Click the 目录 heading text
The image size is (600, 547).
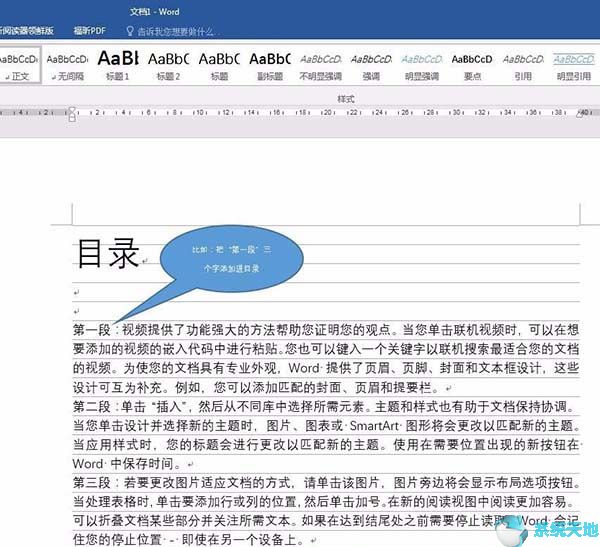[107, 254]
